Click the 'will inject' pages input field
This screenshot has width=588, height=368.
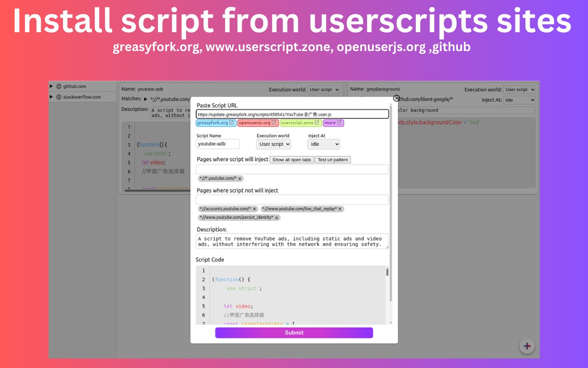[x=292, y=169]
